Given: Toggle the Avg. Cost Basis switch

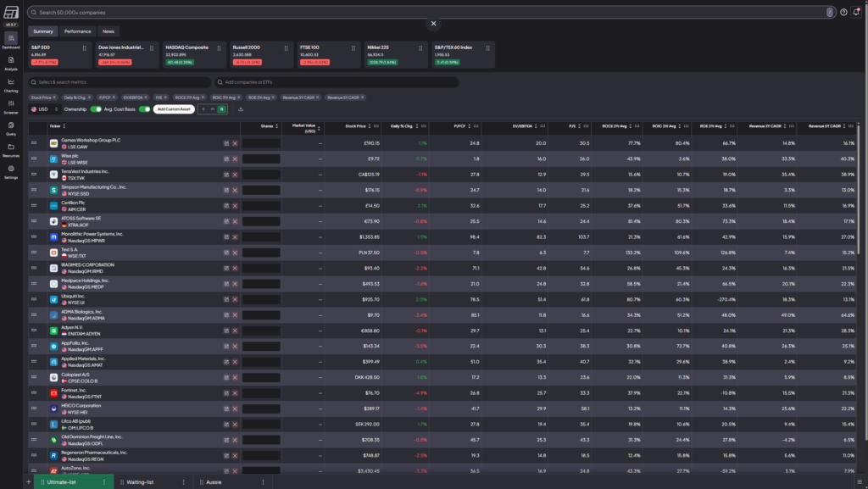Looking at the screenshot, I should [x=144, y=109].
